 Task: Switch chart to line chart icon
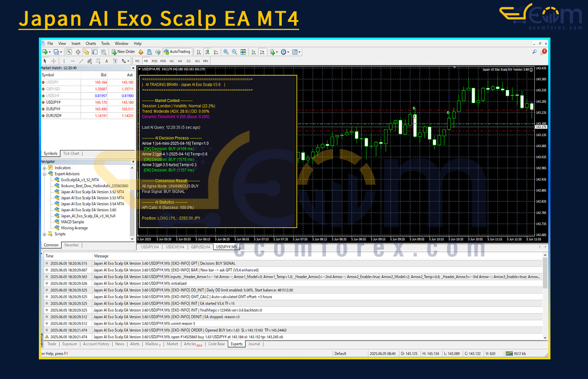coord(216,52)
